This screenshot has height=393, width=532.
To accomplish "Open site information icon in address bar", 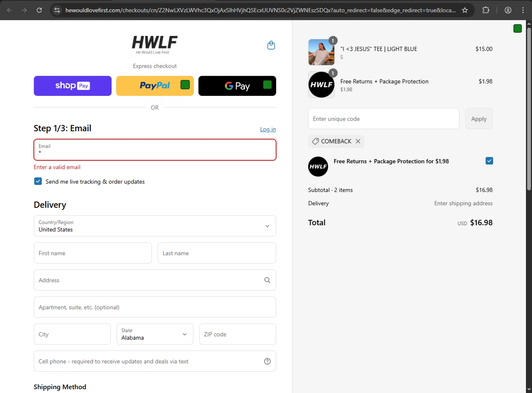I will [x=57, y=10].
